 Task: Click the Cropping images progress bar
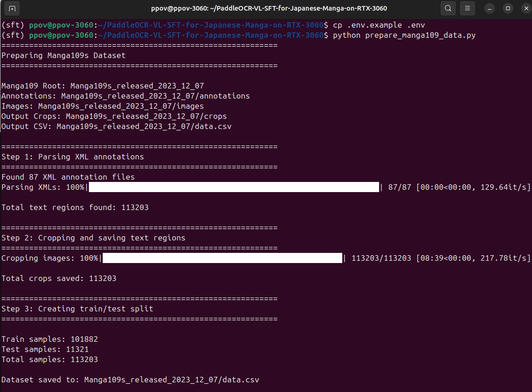[222, 258]
